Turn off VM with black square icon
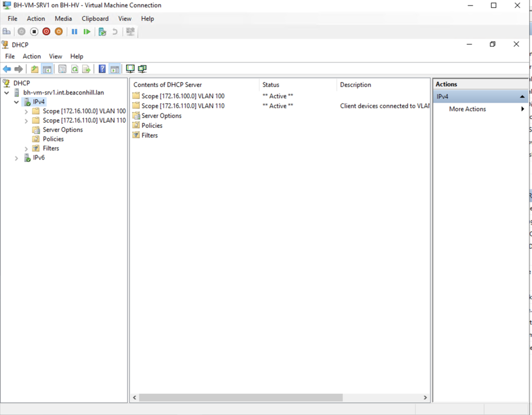Image resolution: width=532 pixels, height=415 pixels. [x=34, y=32]
